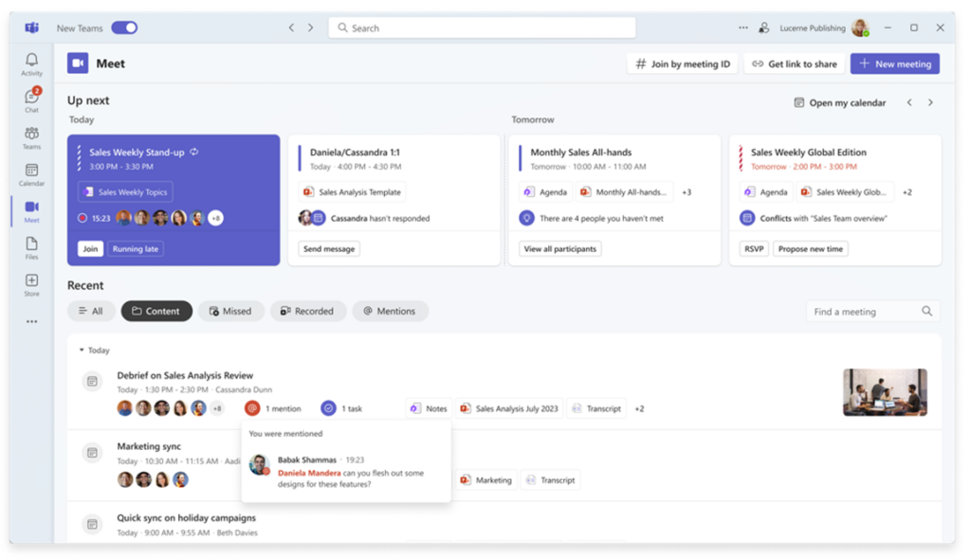Open Sales Weekly Glob... presentation file
Viewport: 971px width, 560px height.
(x=845, y=191)
